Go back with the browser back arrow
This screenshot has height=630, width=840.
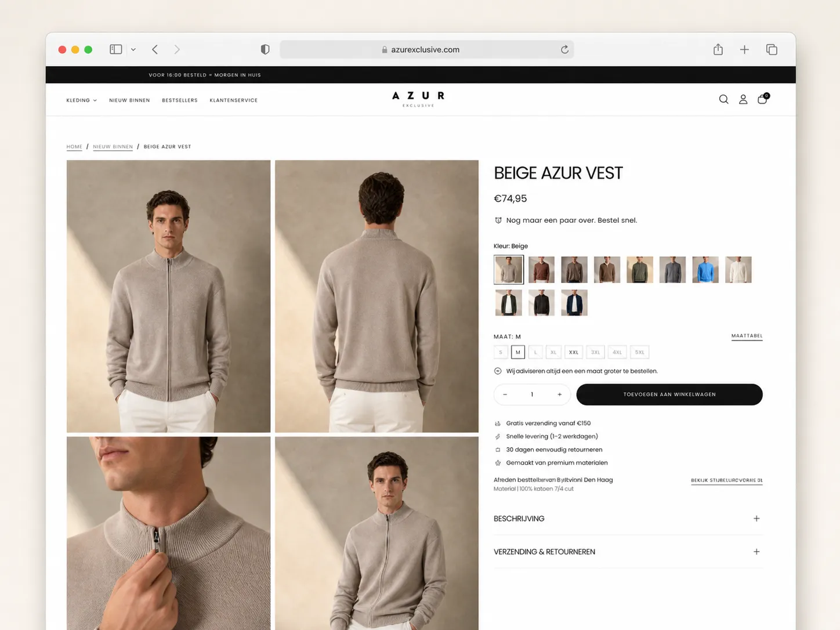155,49
